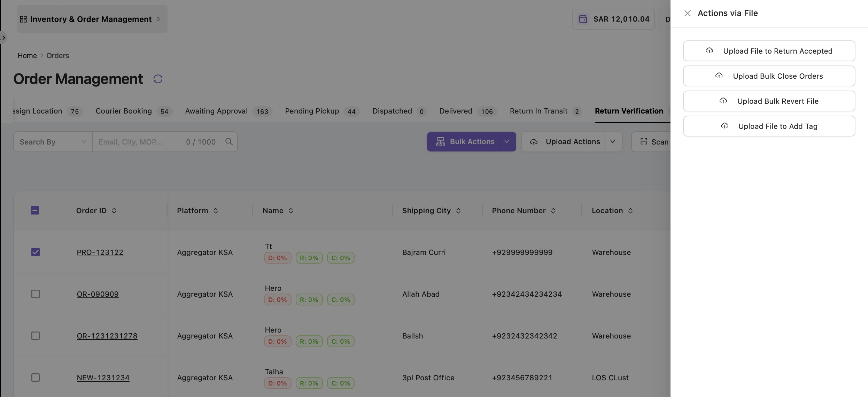The height and width of the screenshot is (397, 868).
Task: Expand the Bulk Actions dropdown arrow
Action: tap(507, 142)
